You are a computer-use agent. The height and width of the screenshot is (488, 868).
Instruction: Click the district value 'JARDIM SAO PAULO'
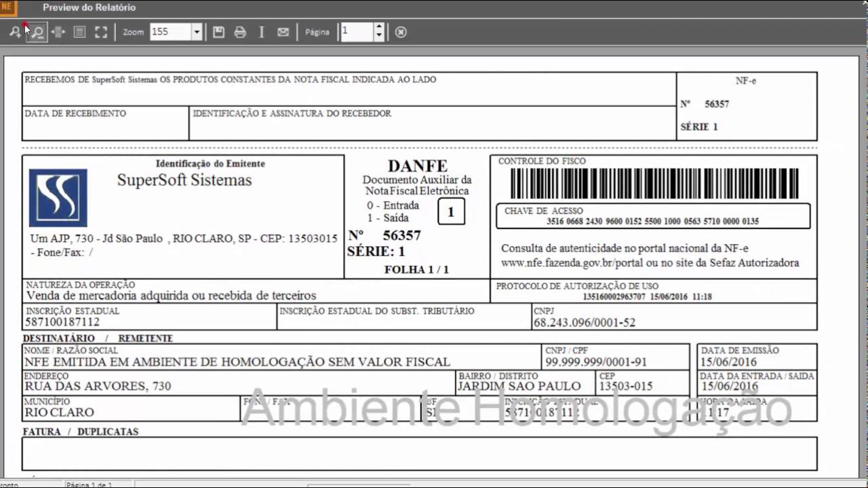[519, 386]
